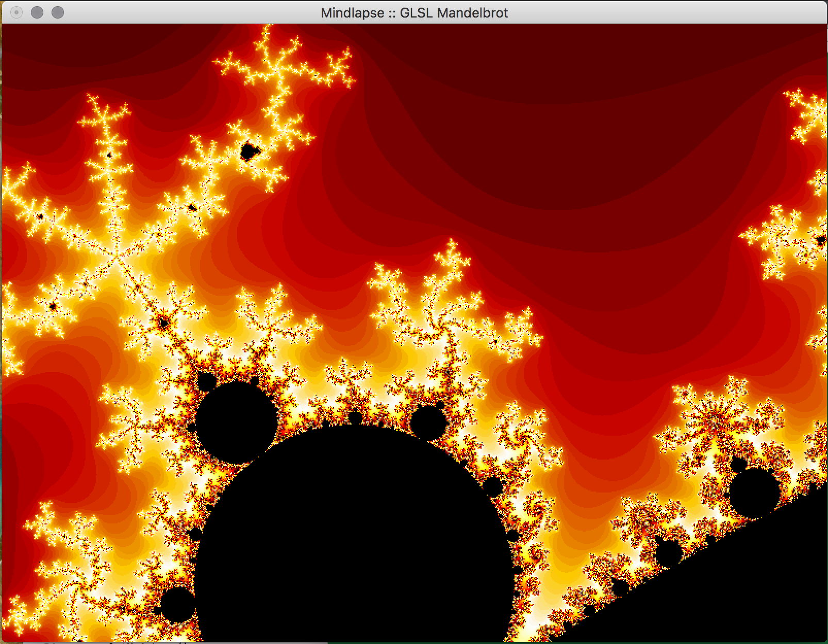
Task: Click the round black bulb near right edge
Action: pyautogui.click(x=755, y=493)
